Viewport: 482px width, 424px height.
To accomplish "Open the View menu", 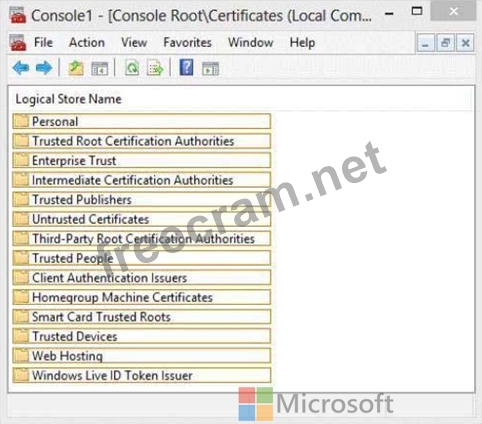I will tap(134, 43).
